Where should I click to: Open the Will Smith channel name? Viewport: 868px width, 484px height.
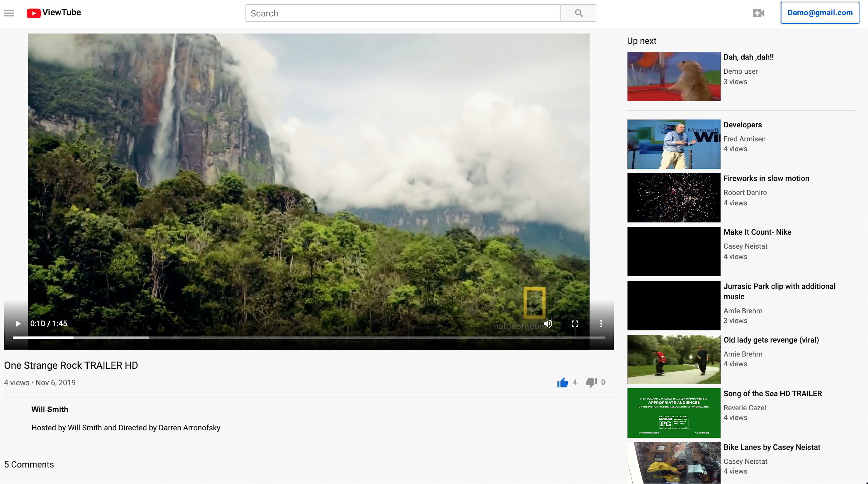[50, 409]
